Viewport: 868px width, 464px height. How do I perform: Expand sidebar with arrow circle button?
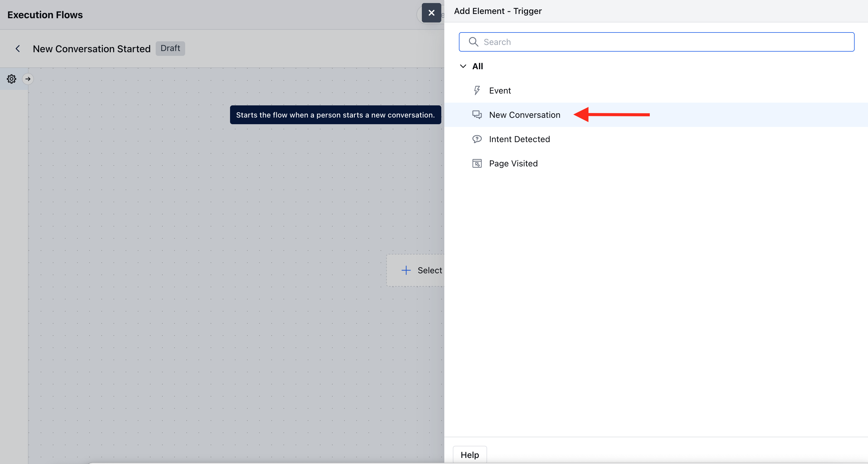tap(28, 79)
